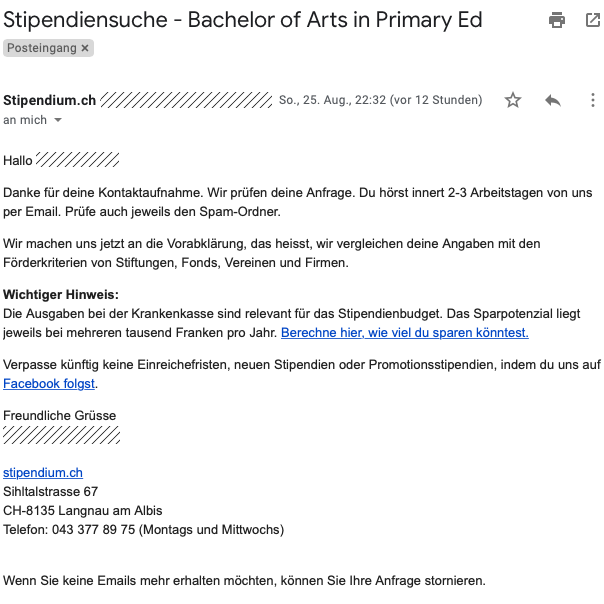Star this Stipendium.ch message

(x=513, y=100)
